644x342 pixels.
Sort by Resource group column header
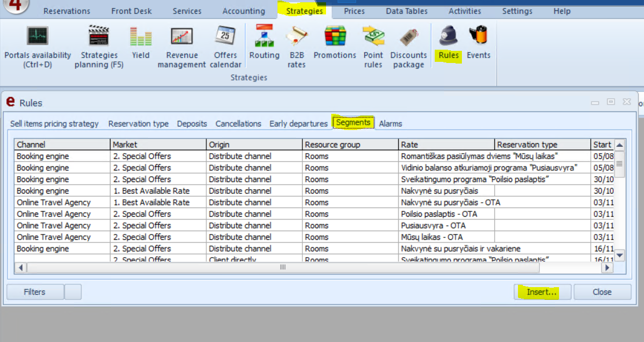(350, 144)
